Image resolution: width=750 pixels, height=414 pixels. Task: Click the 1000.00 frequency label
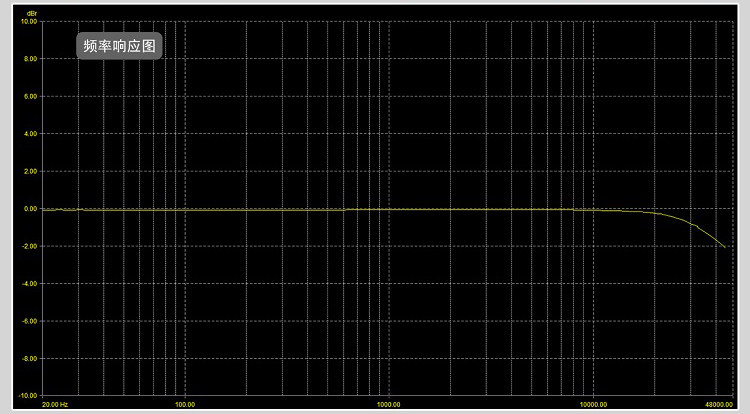[x=388, y=405]
